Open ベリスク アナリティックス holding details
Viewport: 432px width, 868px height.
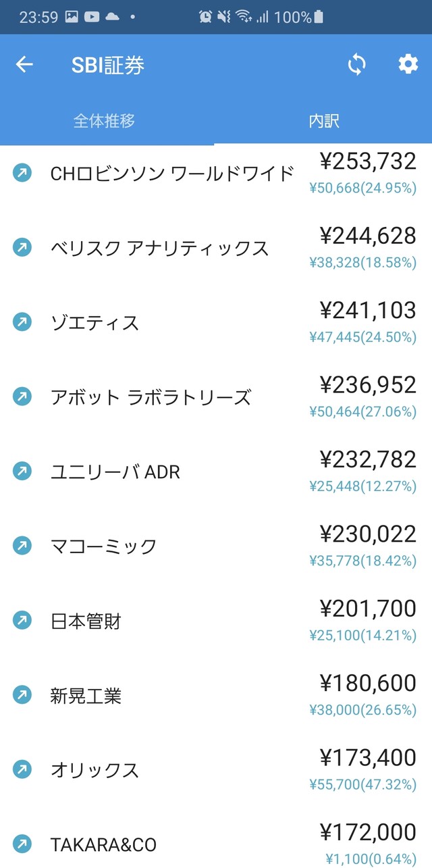(159, 248)
